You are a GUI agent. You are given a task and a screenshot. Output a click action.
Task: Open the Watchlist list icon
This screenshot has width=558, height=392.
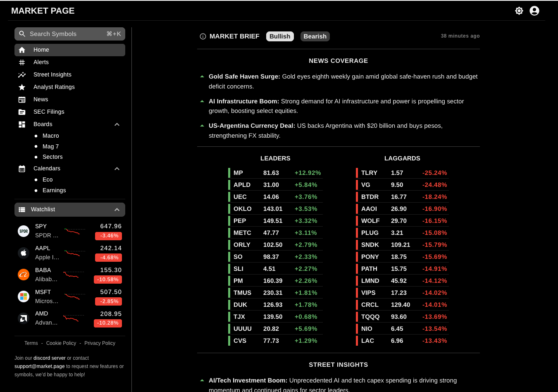[22, 209]
